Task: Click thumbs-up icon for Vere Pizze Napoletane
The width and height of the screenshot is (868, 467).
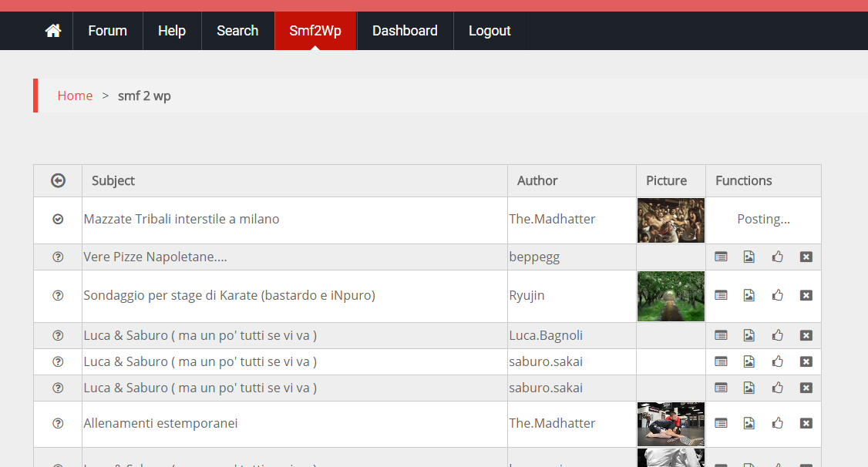Action: pos(777,257)
